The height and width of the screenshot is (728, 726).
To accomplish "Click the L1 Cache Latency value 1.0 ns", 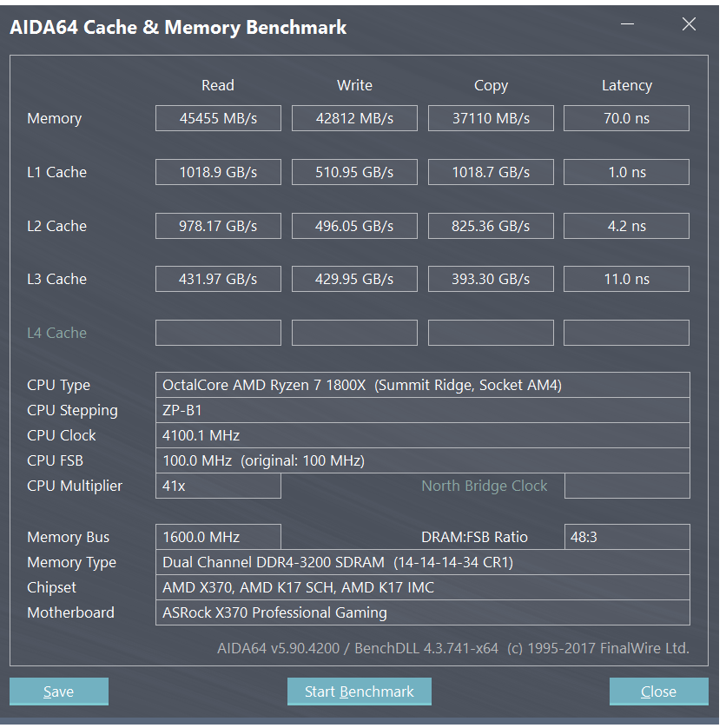I will pyautogui.click(x=627, y=172).
